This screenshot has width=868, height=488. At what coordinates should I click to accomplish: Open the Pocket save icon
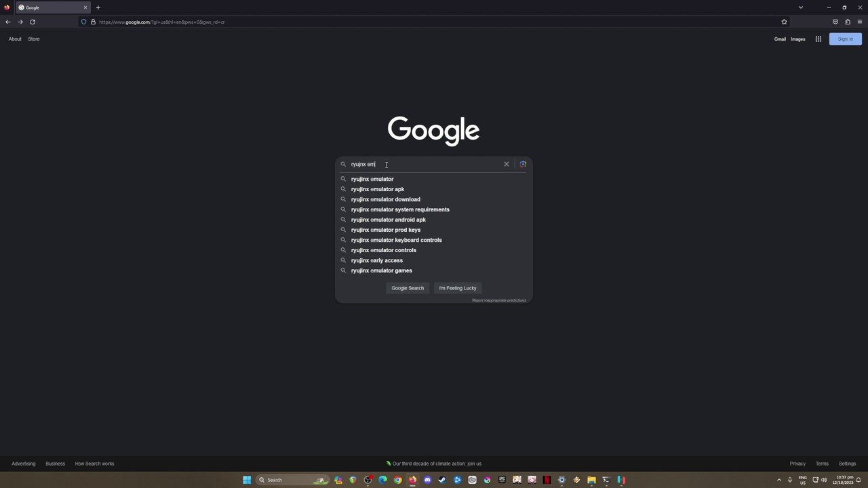coord(835,22)
